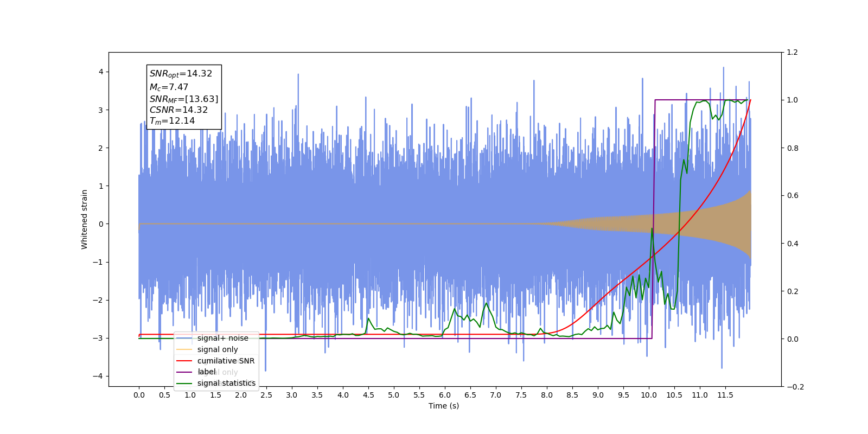Image resolution: width=868 pixels, height=434 pixels.
Task: Click the 0.6 tick on right axis
Action: pos(792,196)
